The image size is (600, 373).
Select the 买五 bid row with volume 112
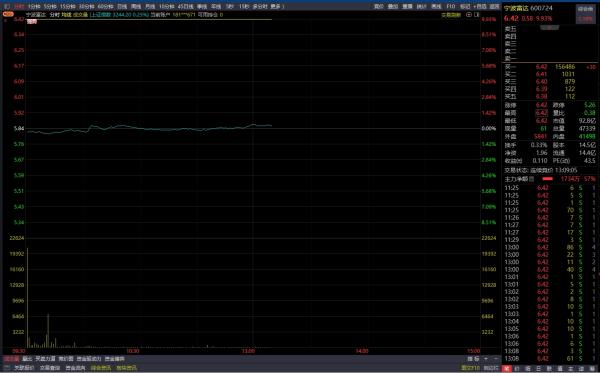[550, 96]
